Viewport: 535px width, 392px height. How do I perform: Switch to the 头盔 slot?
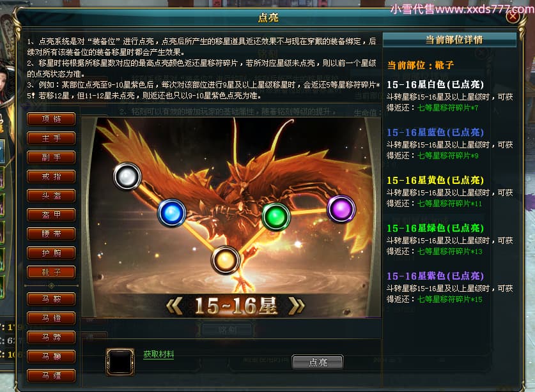[x=51, y=195]
